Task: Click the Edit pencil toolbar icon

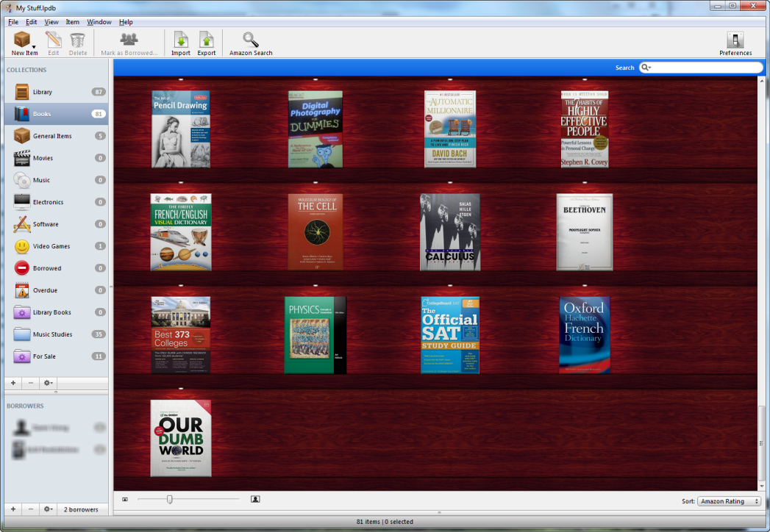Action: coord(53,39)
